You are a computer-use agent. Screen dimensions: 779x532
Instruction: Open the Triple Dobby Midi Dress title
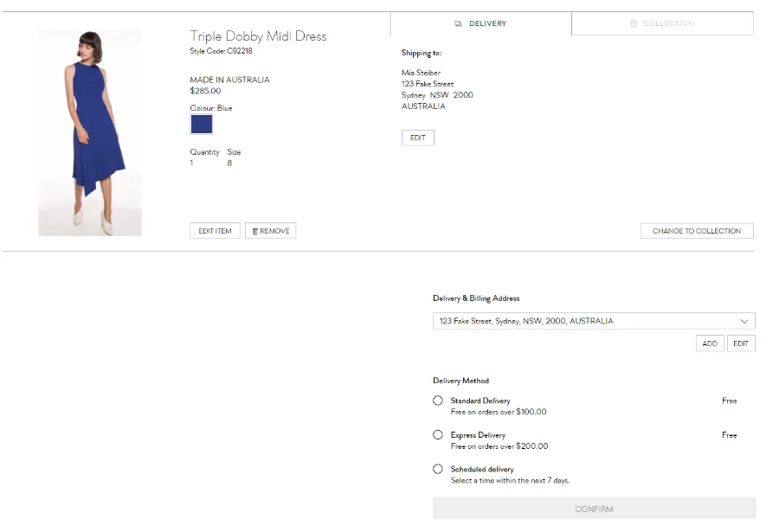pos(258,36)
